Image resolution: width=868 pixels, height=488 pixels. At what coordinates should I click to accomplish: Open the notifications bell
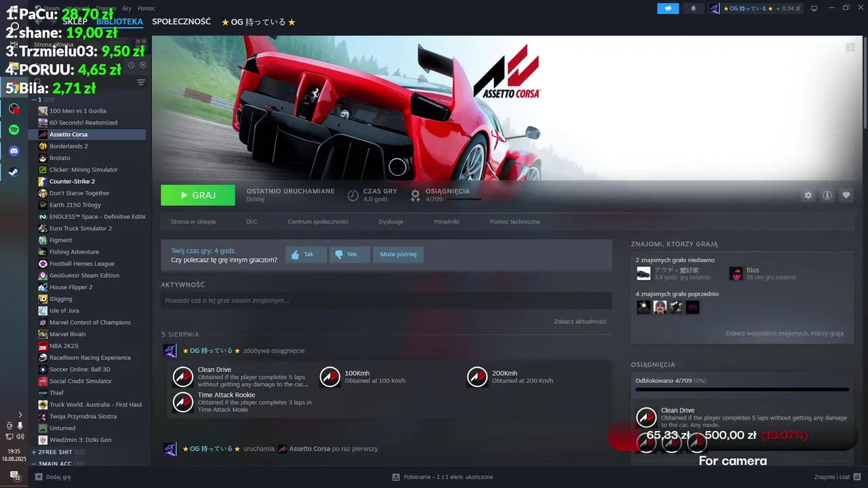[693, 8]
